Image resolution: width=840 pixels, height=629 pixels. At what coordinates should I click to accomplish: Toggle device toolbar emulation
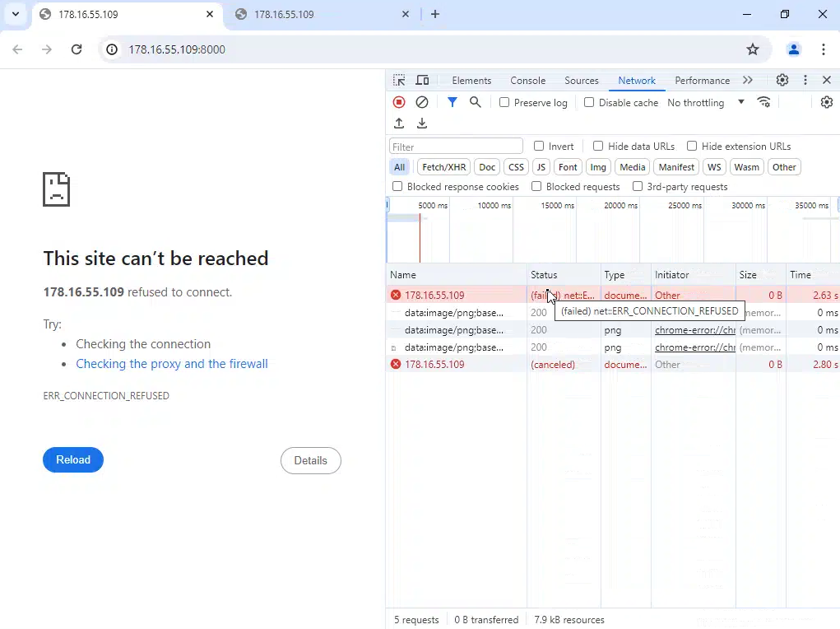coord(422,80)
